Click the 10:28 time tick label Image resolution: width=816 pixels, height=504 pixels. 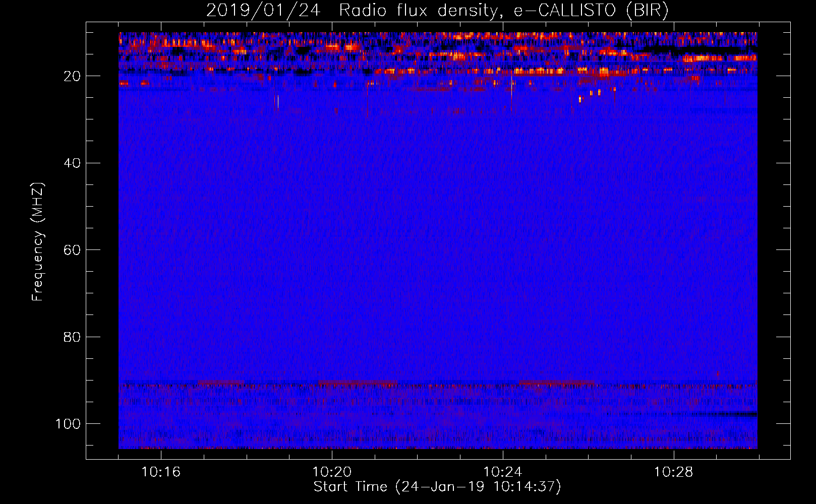pos(674,472)
